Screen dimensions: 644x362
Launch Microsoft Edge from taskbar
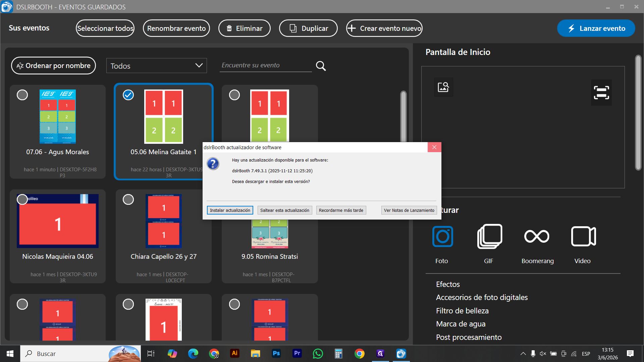point(193,354)
